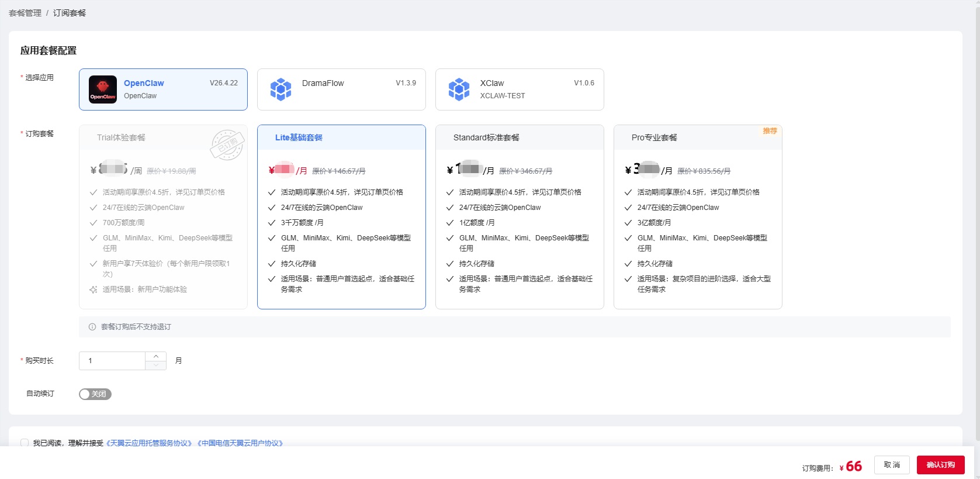The width and height of the screenshot is (980, 479).
Task: Click the 3千万额度 /月 feature line
Action: pyautogui.click(x=302, y=223)
